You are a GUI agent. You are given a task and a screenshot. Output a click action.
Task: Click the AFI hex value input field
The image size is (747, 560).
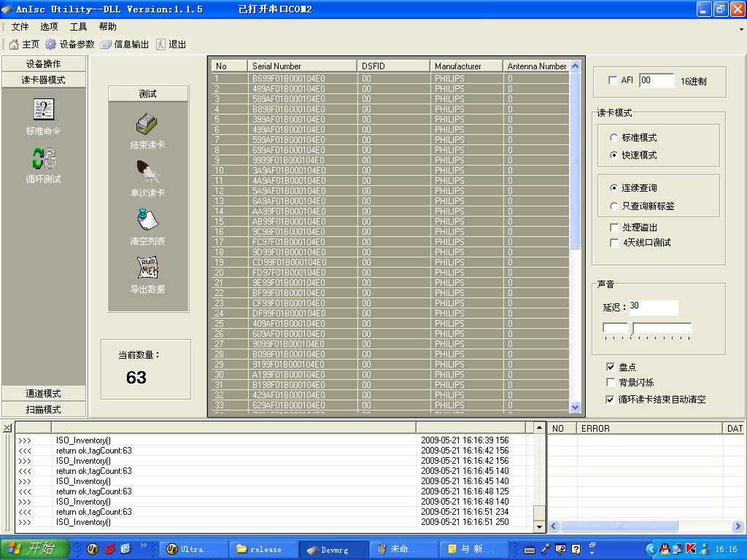[657, 80]
